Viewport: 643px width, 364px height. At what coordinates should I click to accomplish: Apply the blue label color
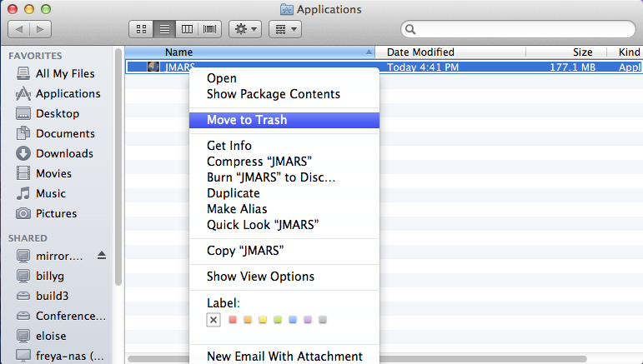point(293,319)
